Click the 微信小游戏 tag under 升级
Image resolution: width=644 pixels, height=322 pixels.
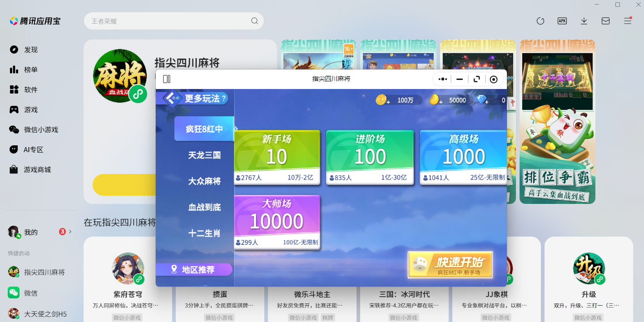pyautogui.click(x=589, y=317)
